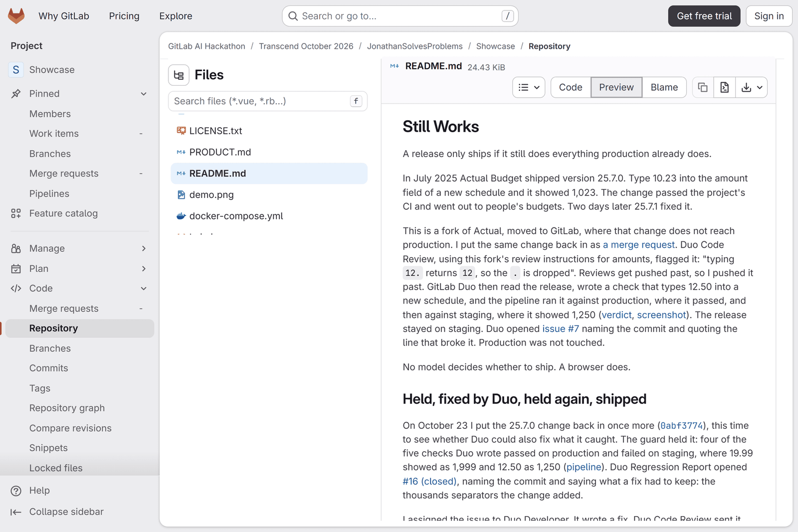The width and height of the screenshot is (798, 532).
Task: Open raw file view icon
Action: point(725,87)
